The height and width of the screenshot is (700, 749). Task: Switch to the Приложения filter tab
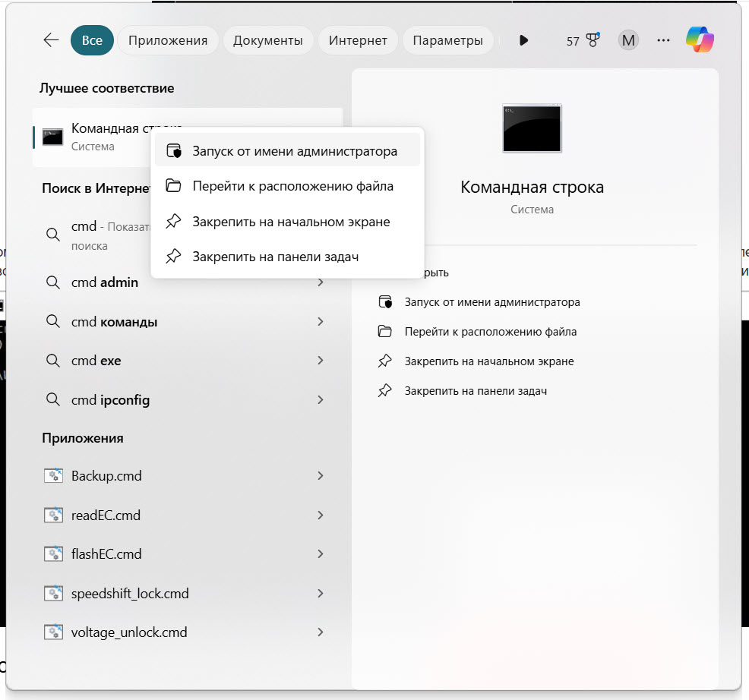167,39
